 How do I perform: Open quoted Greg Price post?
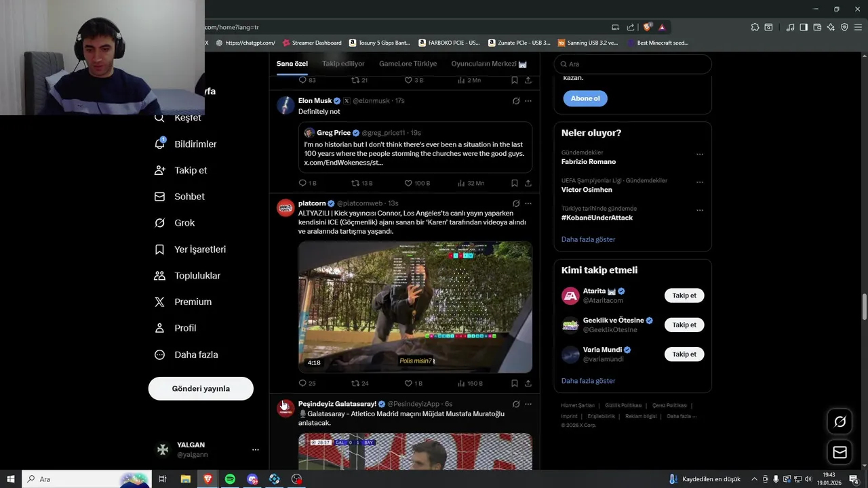415,147
